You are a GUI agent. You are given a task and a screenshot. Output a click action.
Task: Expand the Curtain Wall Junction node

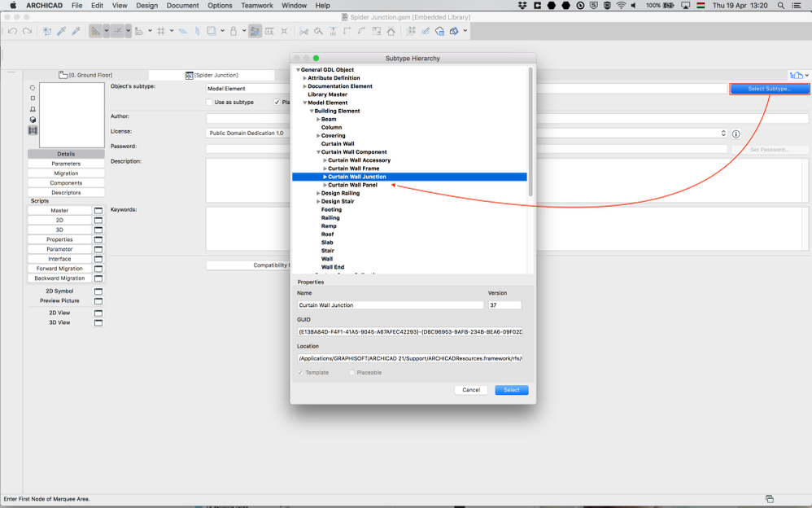(x=325, y=177)
